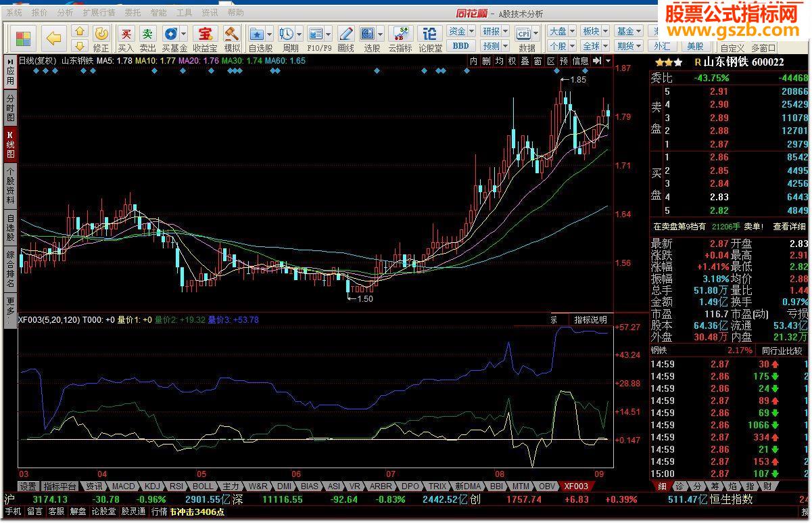This screenshot has width=812, height=523.
Task: Click 同行业比较 button
Action: (782, 350)
